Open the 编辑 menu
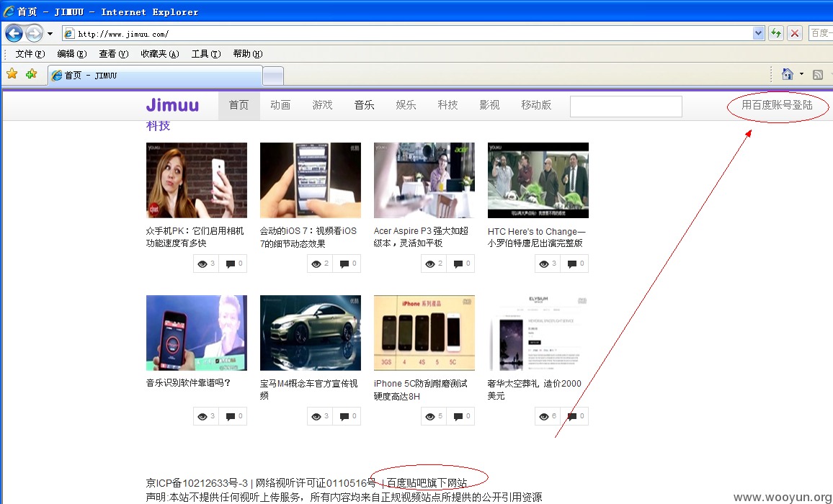The height and width of the screenshot is (504, 833). pyautogui.click(x=72, y=53)
